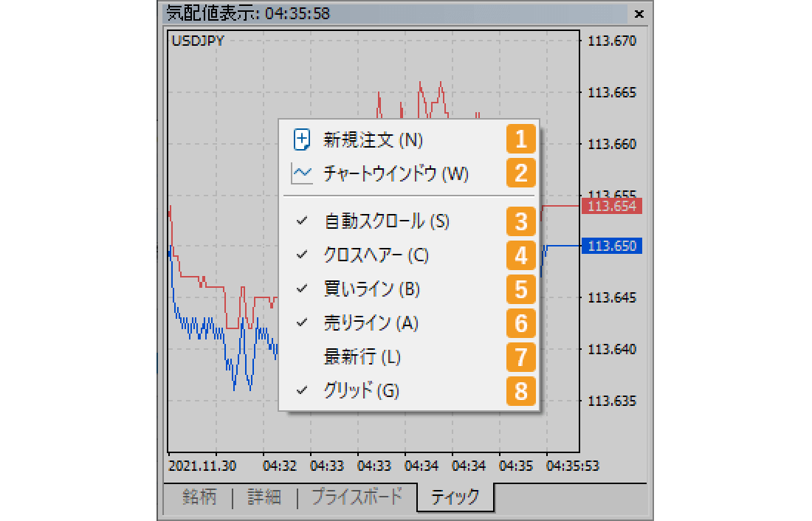Toggle グリッド (G) option
This screenshot has height=521, width=812.
coord(409,391)
